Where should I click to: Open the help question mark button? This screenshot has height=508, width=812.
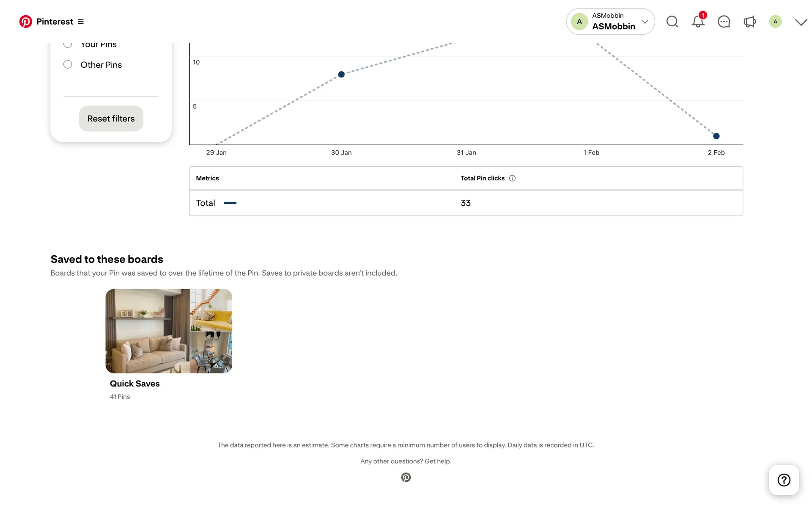coord(784,480)
